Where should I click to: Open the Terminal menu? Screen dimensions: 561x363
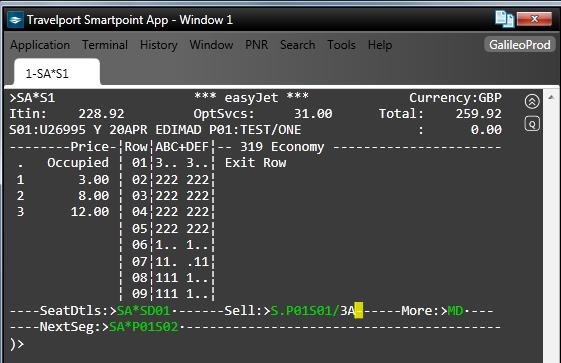(x=105, y=45)
